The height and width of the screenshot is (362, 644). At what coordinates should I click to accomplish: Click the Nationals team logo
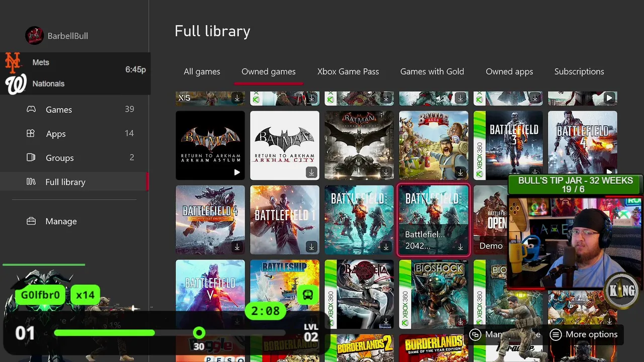(x=16, y=84)
